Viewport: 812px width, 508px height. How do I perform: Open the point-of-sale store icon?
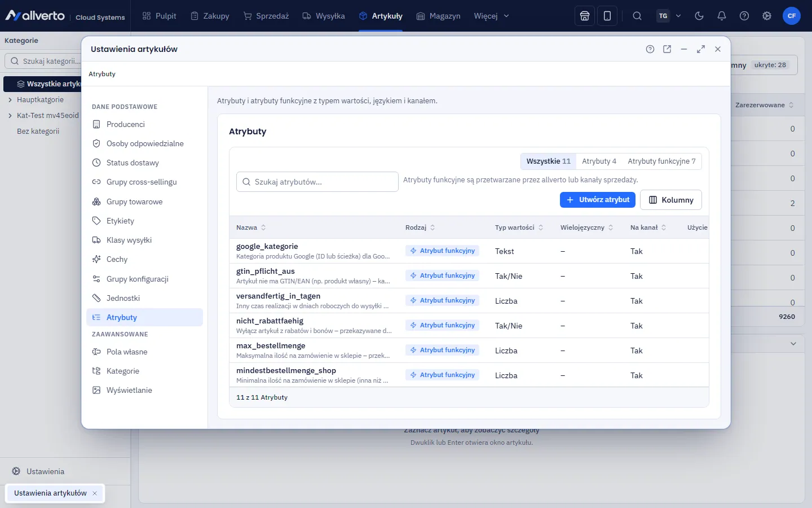585,16
